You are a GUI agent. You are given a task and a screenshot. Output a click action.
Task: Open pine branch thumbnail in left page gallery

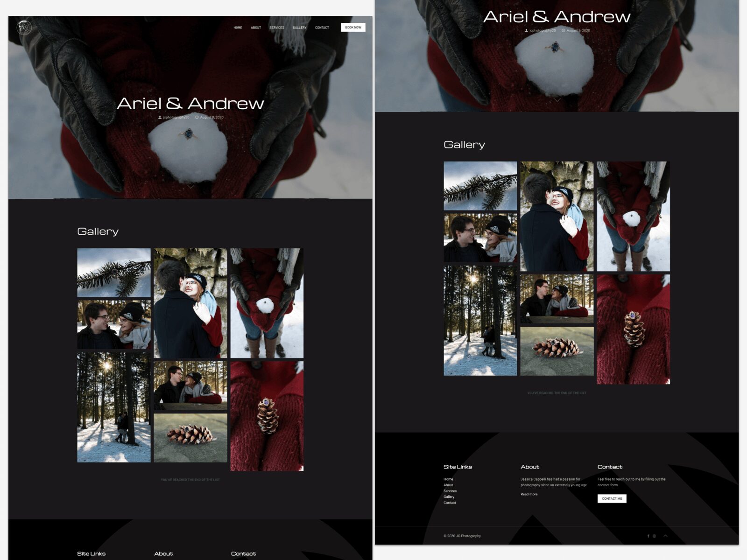[114, 273]
